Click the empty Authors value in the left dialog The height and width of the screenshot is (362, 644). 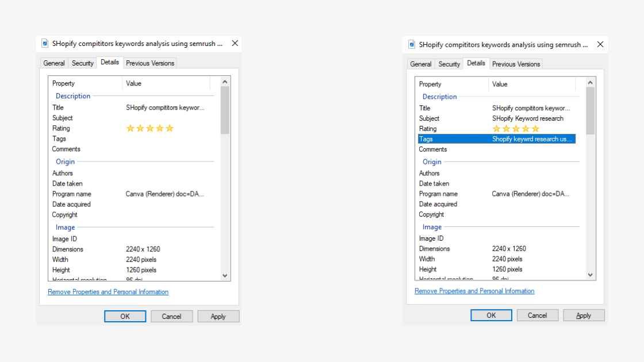coord(166,173)
